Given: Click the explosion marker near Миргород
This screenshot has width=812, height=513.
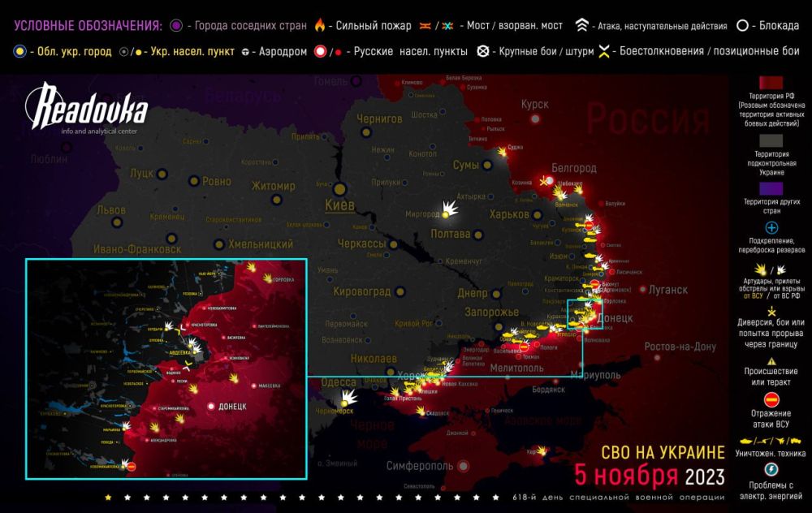Looking at the screenshot, I should point(447,212).
